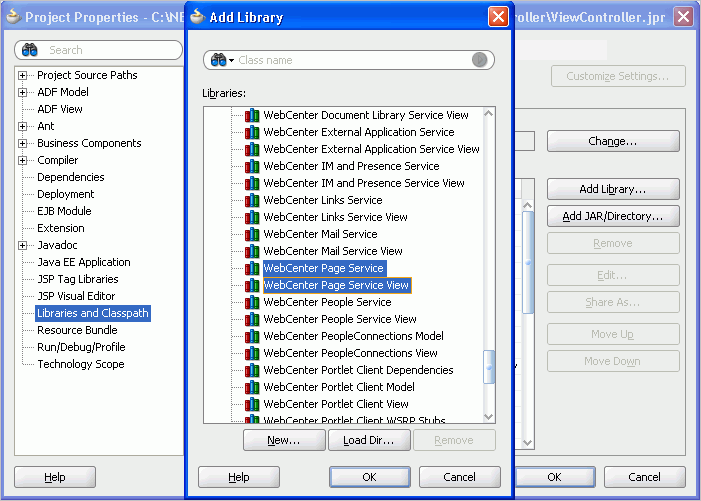Viewport: 701px width, 501px height.
Task: Select WebCenter Portlet Client Model library text
Action: [339, 387]
